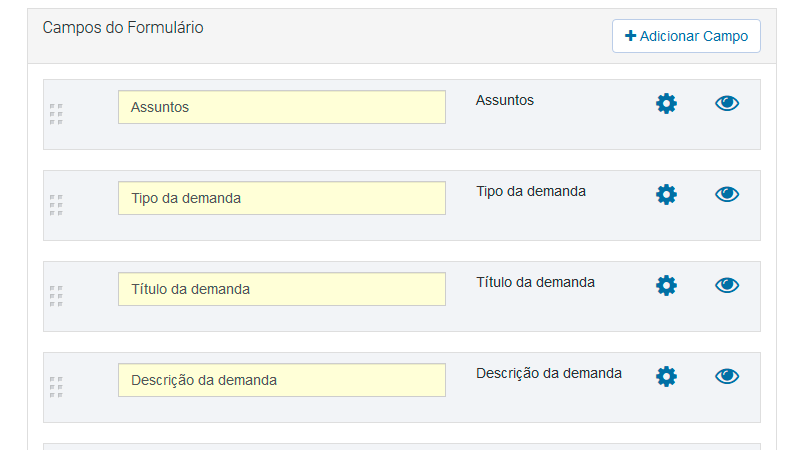Open settings gear for Assuntos field

pyautogui.click(x=666, y=104)
